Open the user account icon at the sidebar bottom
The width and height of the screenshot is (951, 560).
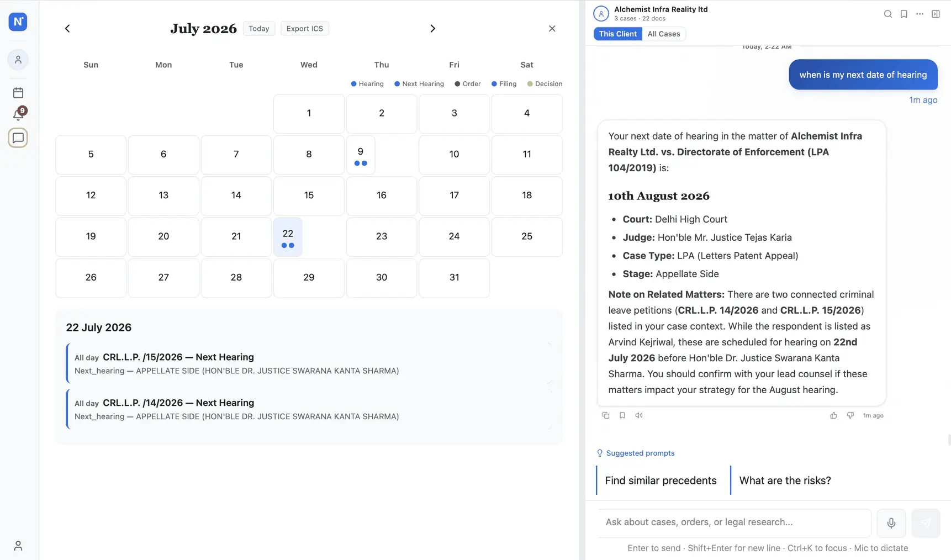(x=18, y=546)
